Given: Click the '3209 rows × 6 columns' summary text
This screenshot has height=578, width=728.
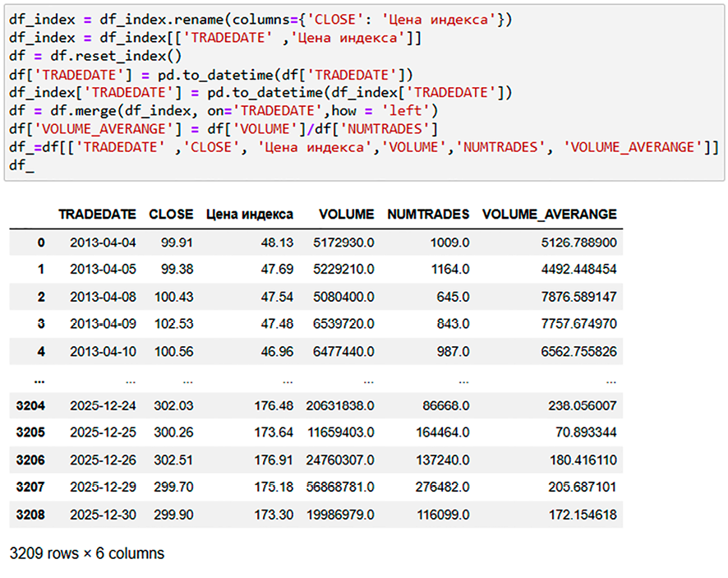Looking at the screenshot, I should point(86,553).
